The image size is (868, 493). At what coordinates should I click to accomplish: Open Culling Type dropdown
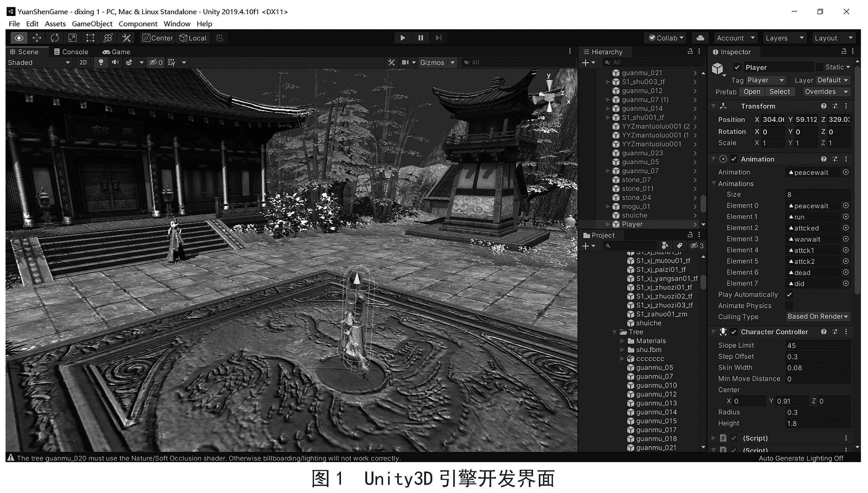[818, 317]
